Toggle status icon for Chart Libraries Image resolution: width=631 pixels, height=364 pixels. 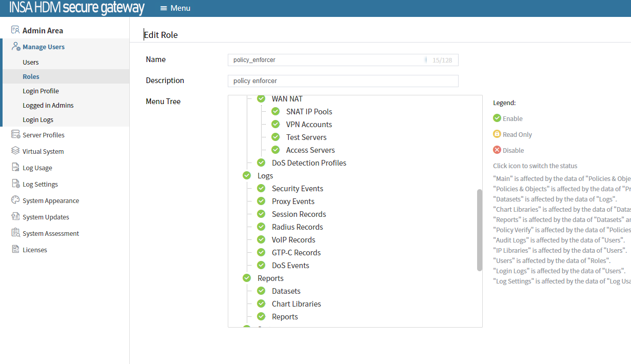261,304
